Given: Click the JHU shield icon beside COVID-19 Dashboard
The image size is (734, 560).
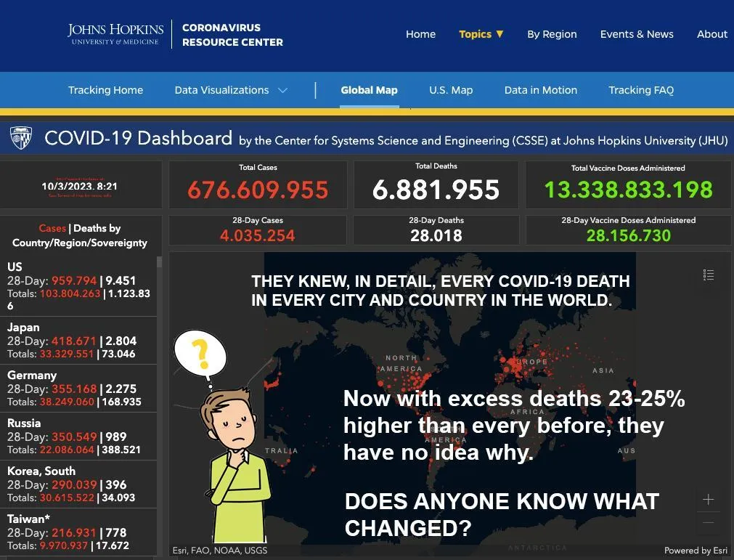Looking at the screenshot, I should pos(21,138).
